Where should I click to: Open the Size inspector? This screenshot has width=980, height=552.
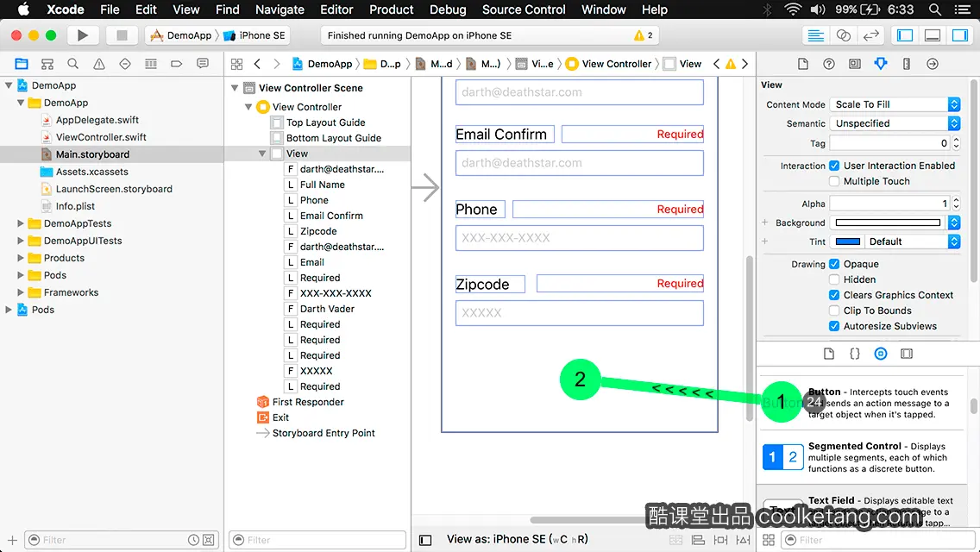[x=907, y=64]
